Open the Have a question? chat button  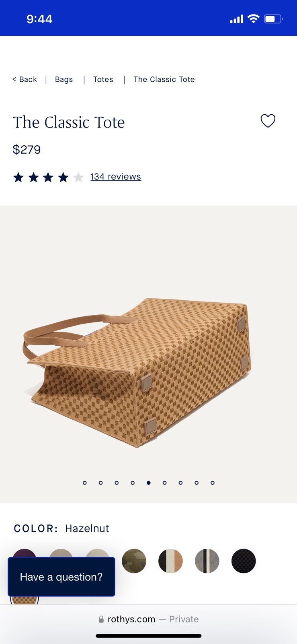click(x=61, y=577)
